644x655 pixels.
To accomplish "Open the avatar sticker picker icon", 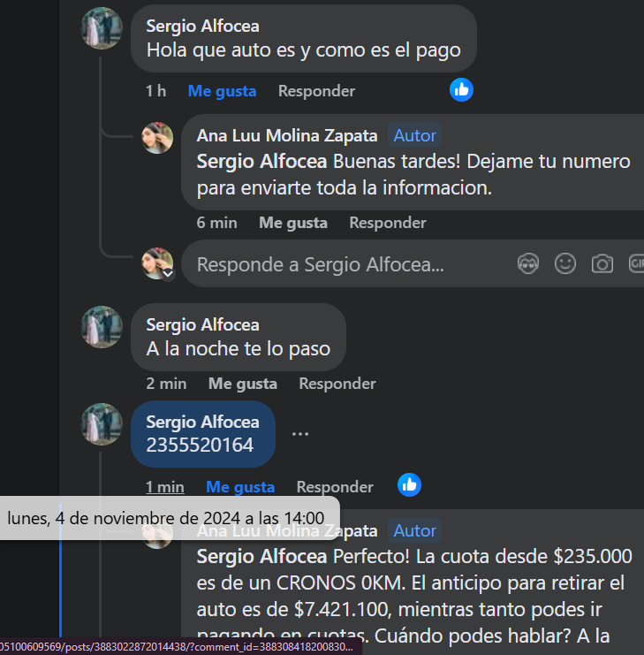I will pyautogui.click(x=528, y=264).
